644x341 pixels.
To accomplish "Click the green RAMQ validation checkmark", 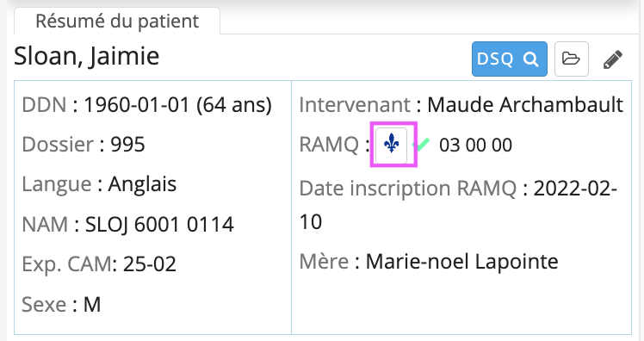I will (x=421, y=145).
